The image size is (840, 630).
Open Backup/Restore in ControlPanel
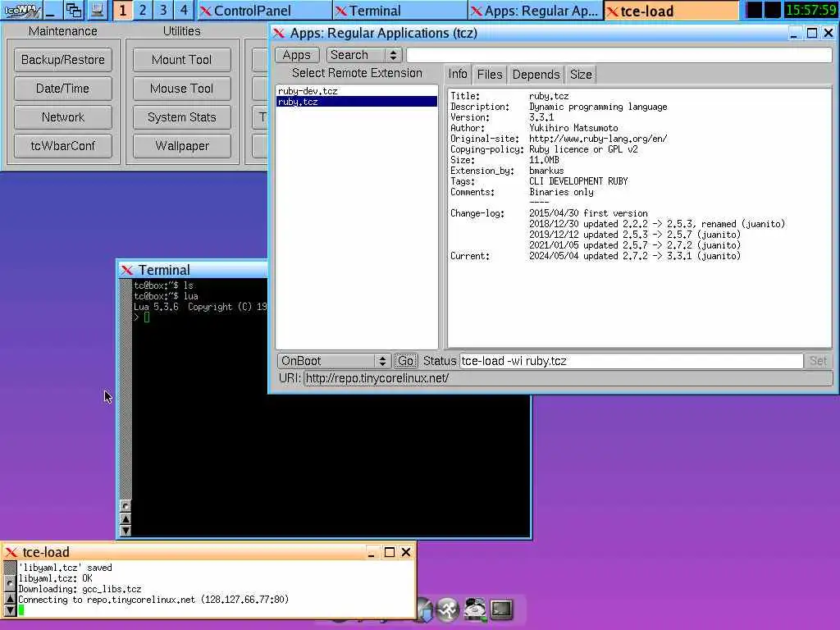point(62,59)
